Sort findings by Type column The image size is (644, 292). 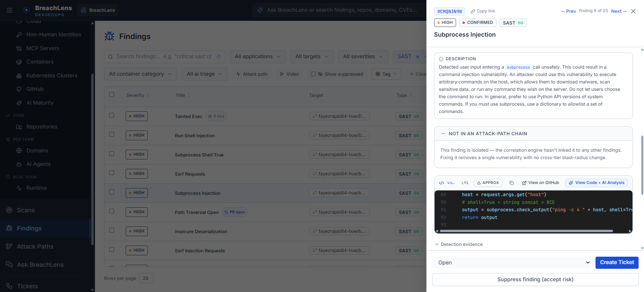[404, 96]
